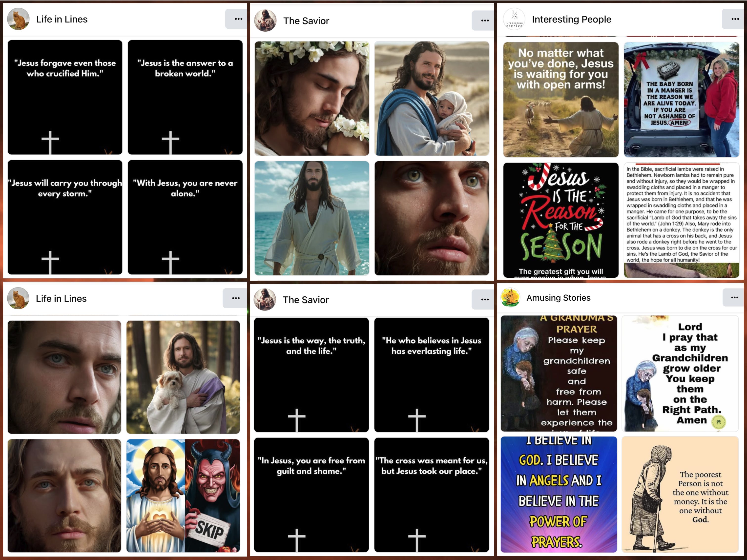Open The Savior name above the Jesus photos
747x560 pixels.
coord(306,21)
